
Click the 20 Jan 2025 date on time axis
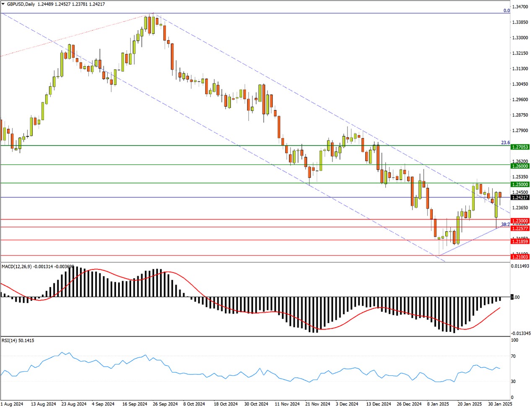click(470, 404)
